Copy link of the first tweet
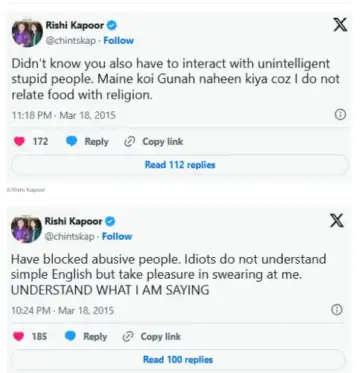The width and height of the screenshot is (360, 373). [154, 142]
